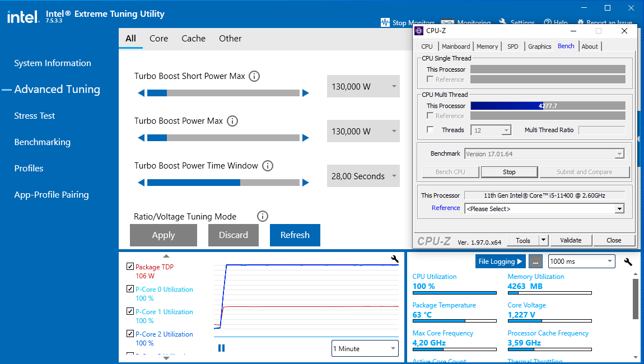Click Validate in CPU-Z
The height and width of the screenshot is (364, 644).
[571, 240]
